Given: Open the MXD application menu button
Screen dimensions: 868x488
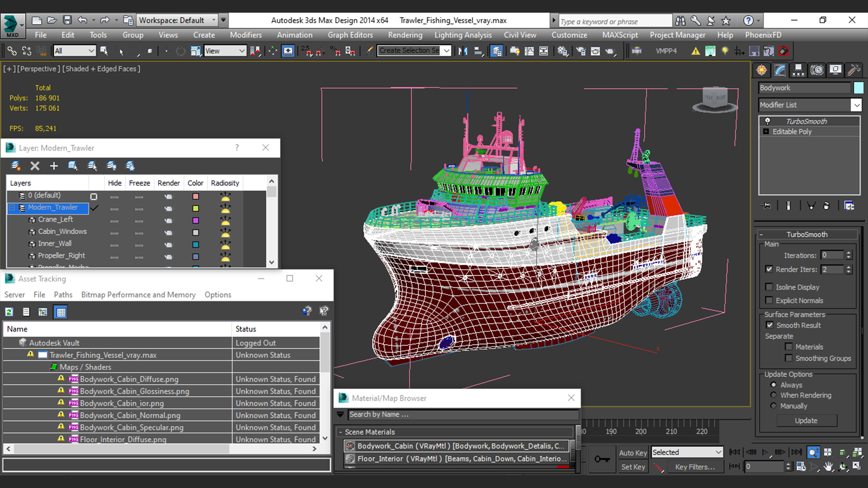Looking at the screenshot, I should (x=12, y=26).
